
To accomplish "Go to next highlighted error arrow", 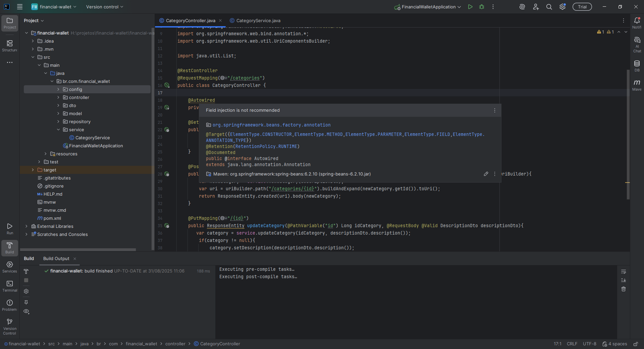I will pos(626,32).
